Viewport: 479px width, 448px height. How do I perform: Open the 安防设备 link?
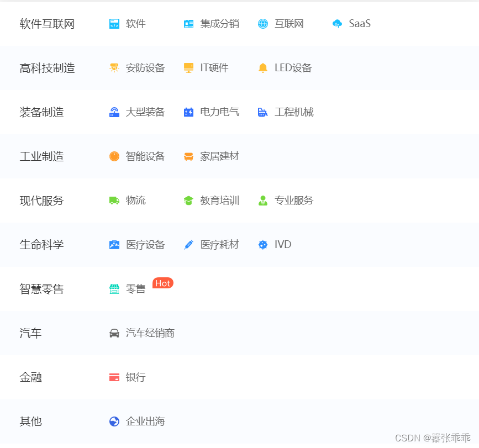pos(145,68)
